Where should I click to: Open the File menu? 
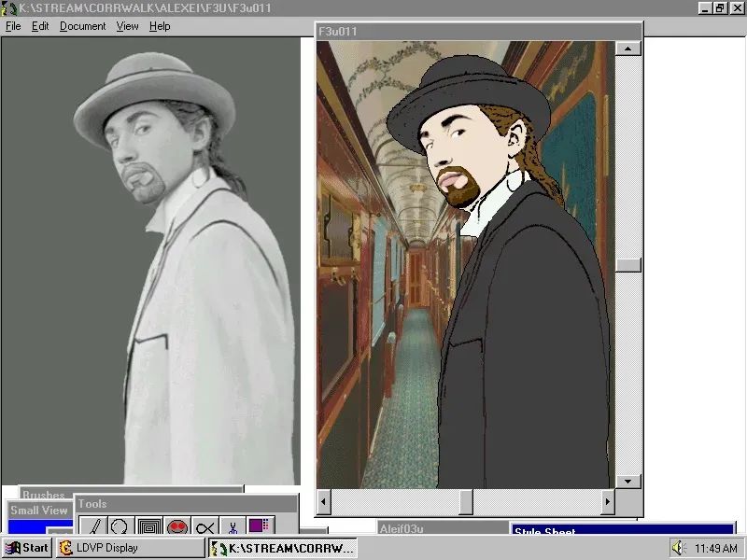13,26
